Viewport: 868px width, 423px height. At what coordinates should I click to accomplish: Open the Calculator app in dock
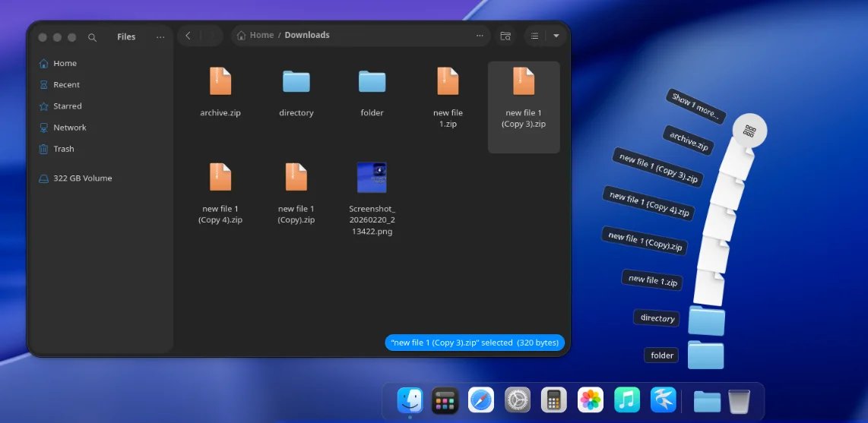(553, 399)
